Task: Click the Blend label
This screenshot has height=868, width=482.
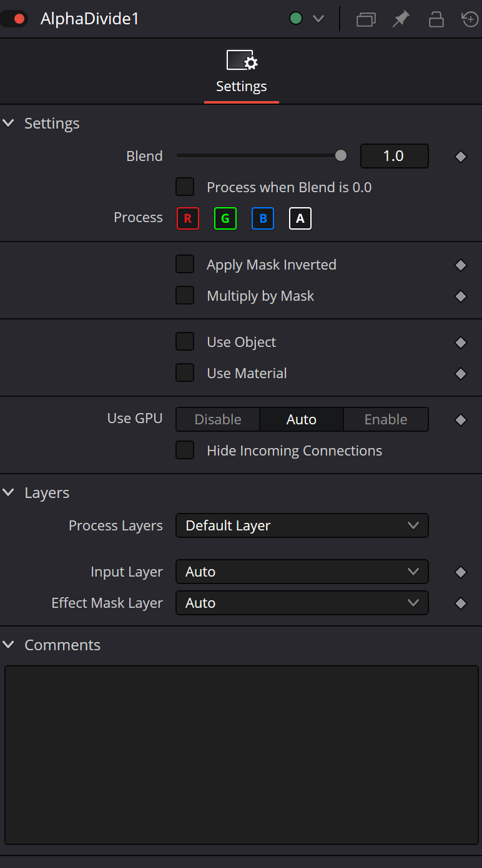Action: pyautogui.click(x=144, y=156)
